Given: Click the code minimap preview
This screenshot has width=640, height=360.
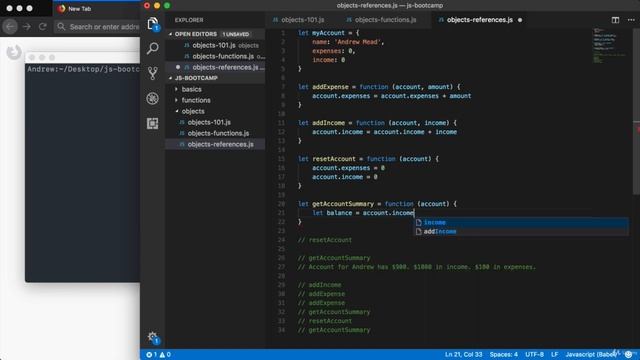Looking at the screenshot, I should point(608,46).
